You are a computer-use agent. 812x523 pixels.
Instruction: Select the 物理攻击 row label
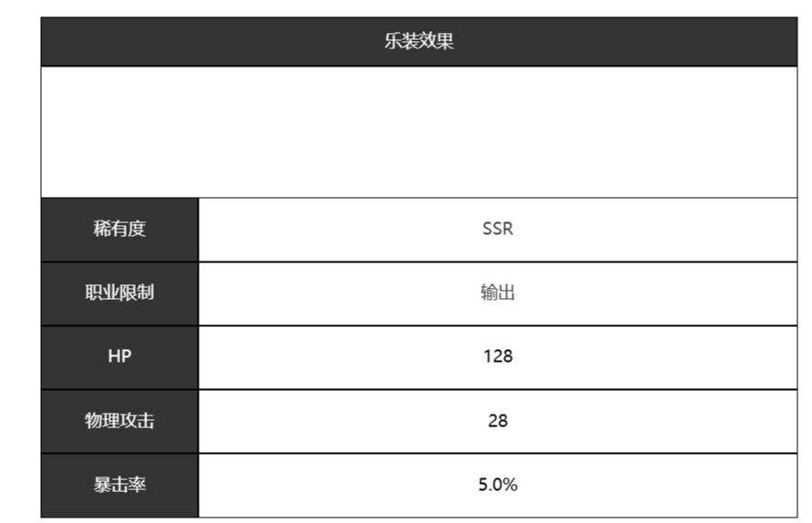[119, 421]
